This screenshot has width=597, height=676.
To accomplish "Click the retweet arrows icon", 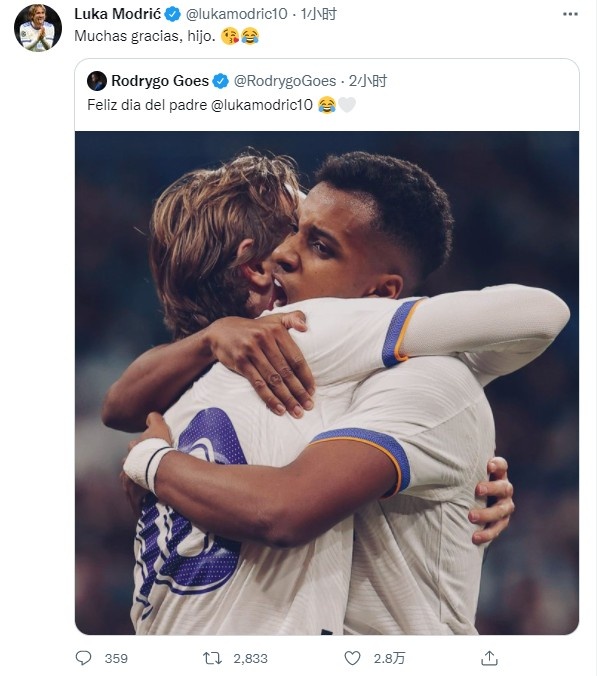I will [x=212, y=658].
